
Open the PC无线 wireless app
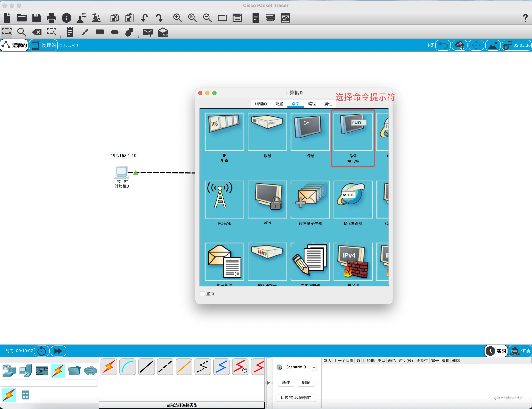point(224,199)
